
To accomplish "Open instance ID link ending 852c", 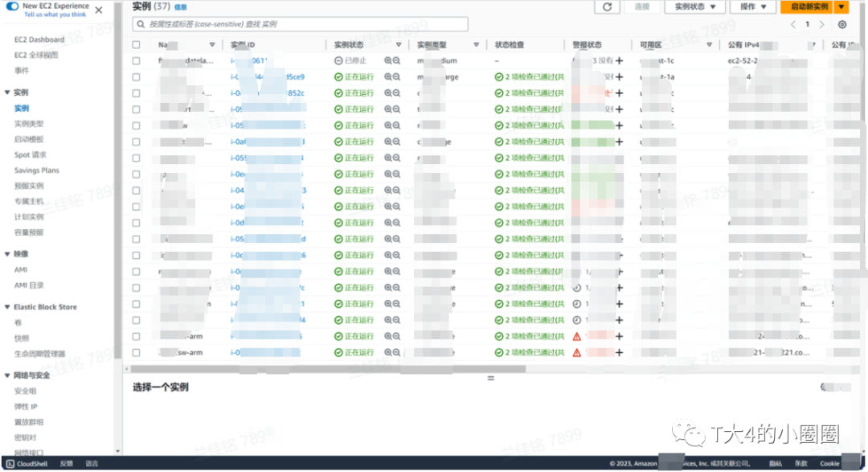I will [268, 93].
